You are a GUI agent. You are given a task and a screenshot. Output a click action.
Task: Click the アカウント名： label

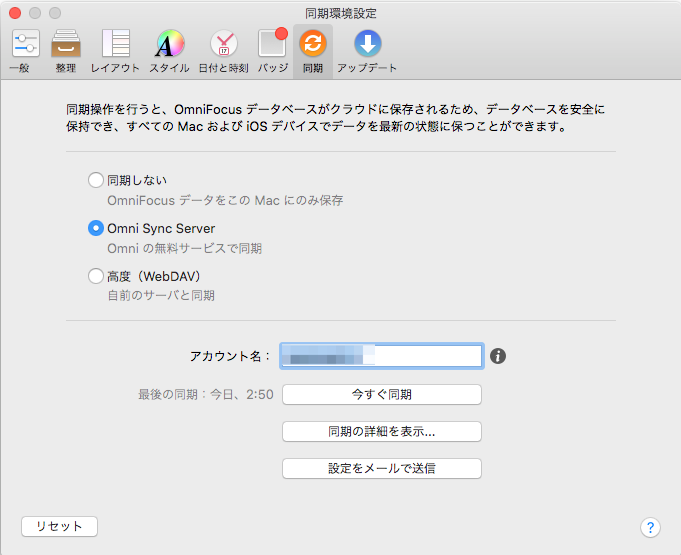(230, 356)
